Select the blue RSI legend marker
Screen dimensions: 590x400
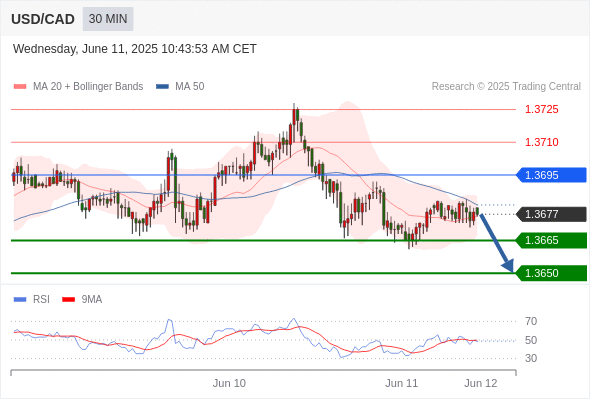click(20, 300)
